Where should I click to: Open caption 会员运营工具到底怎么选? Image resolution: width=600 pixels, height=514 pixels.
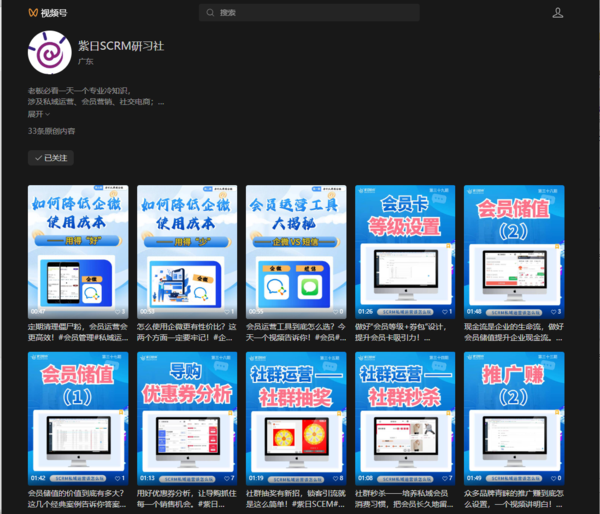296,332
